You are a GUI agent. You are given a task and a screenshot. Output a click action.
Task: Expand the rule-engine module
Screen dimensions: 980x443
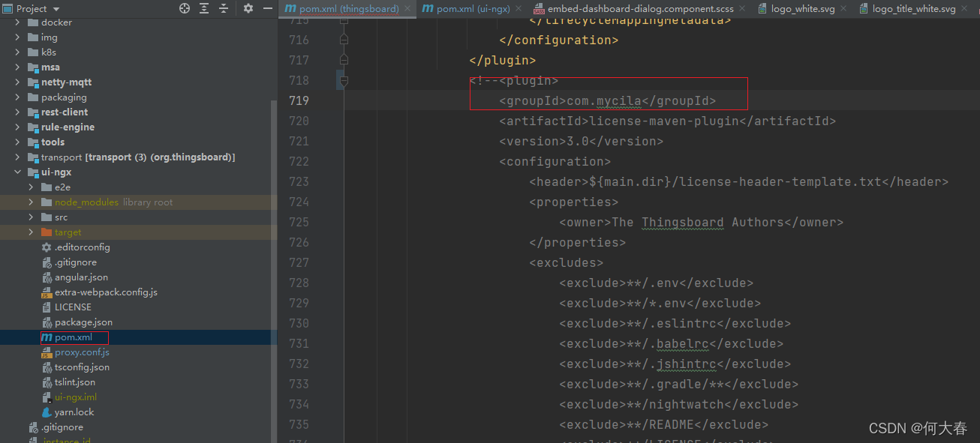pyautogui.click(x=18, y=127)
